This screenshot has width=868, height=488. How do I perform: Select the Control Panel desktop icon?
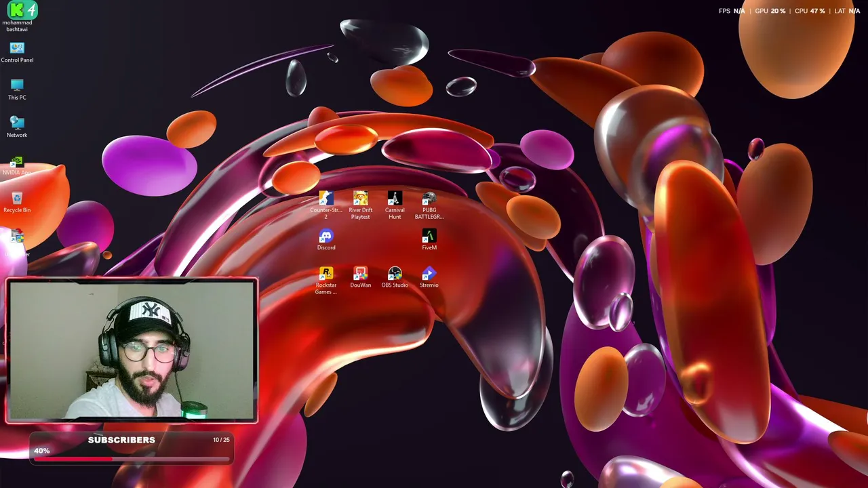point(17,52)
